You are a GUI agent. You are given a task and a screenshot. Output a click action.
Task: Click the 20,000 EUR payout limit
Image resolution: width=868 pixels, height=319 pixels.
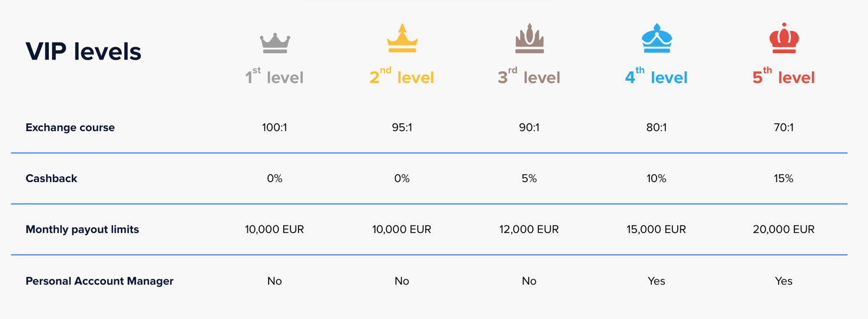[784, 229]
